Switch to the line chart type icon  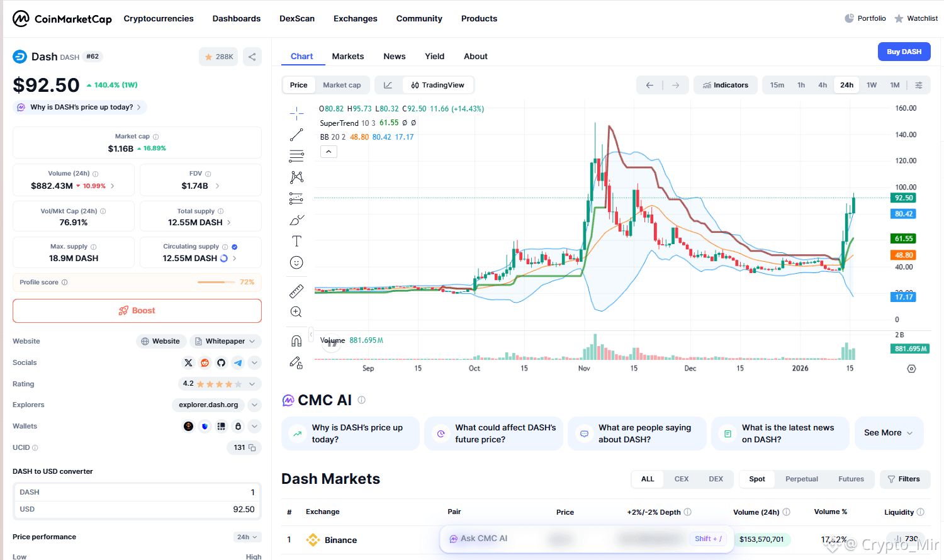[388, 85]
